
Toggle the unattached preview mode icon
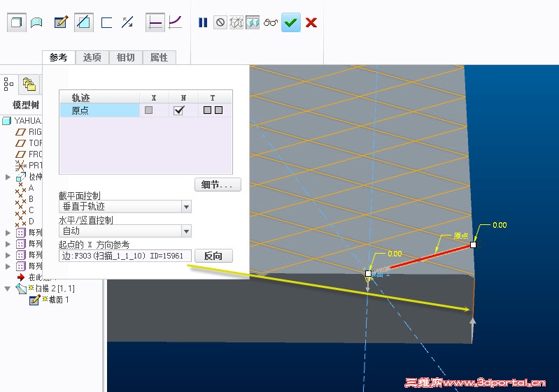pos(236,22)
